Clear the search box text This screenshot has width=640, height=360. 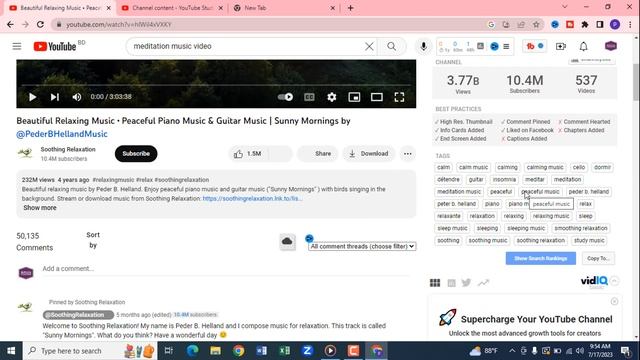pos(369,46)
